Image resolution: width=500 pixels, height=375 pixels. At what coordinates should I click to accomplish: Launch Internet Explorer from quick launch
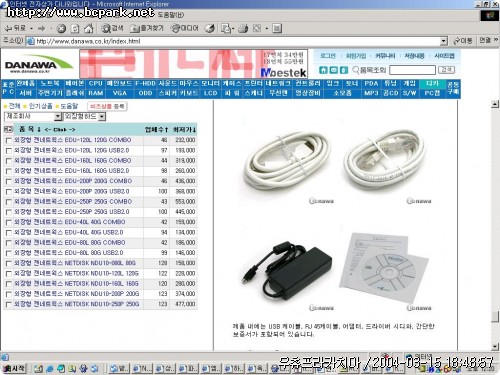click(x=50, y=369)
